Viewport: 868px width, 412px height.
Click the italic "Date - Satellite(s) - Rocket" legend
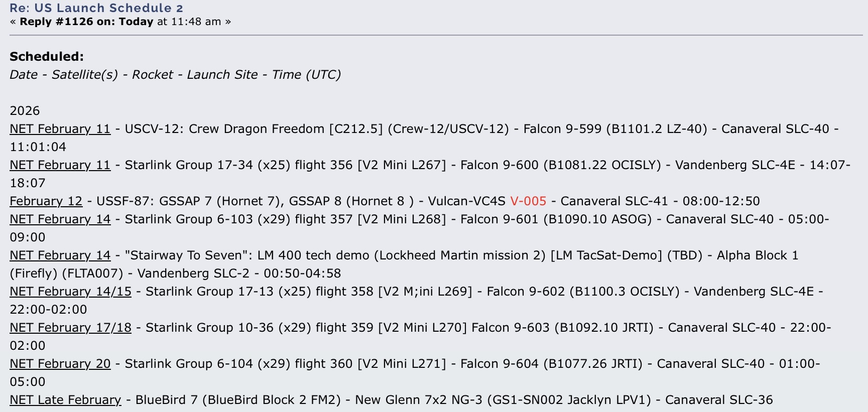point(91,75)
